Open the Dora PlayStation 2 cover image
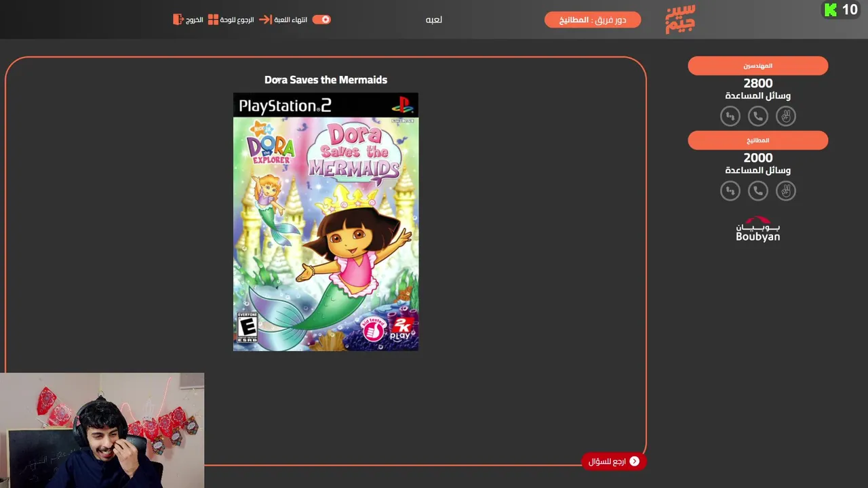Image resolution: width=868 pixels, height=488 pixels. [325, 222]
